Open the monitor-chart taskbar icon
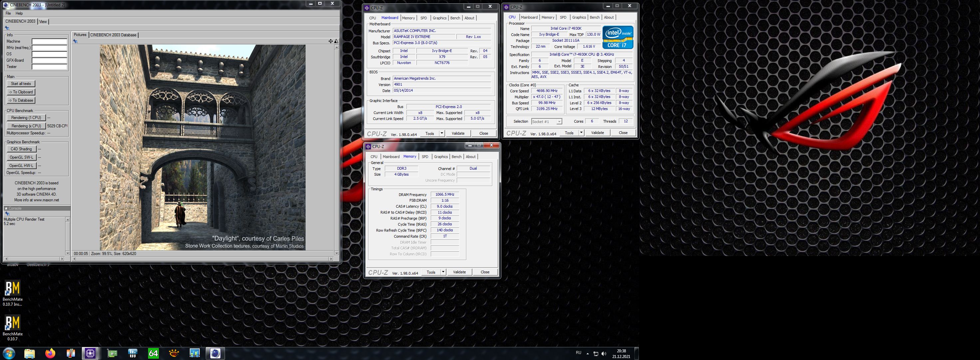 pyautogui.click(x=194, y=353)
